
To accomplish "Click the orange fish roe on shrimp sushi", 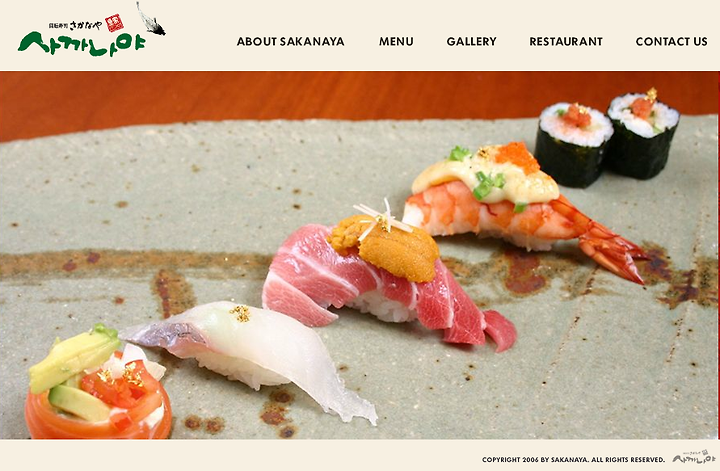I will [517, 157].
